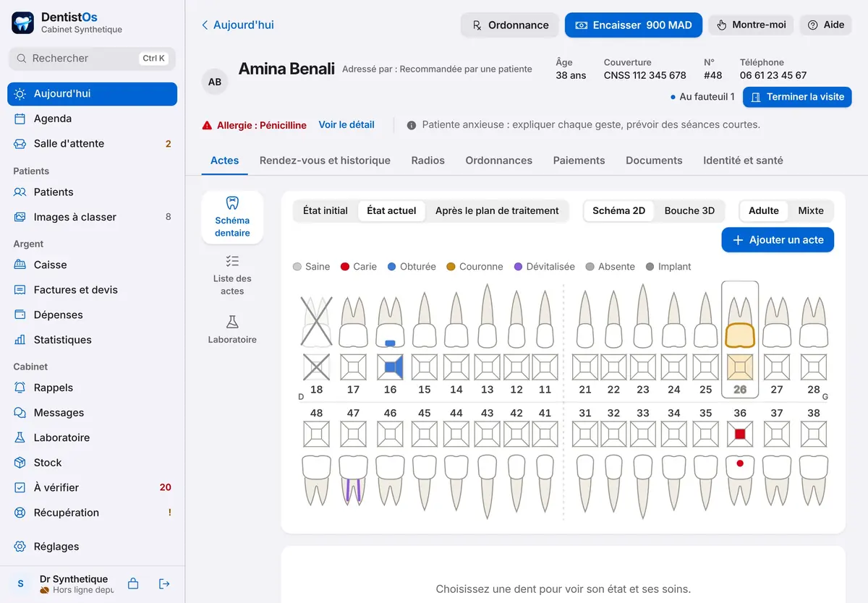The image size is (868, 603).
Task: Click the Au fauteuil 1 status
Action: (702, 97)
